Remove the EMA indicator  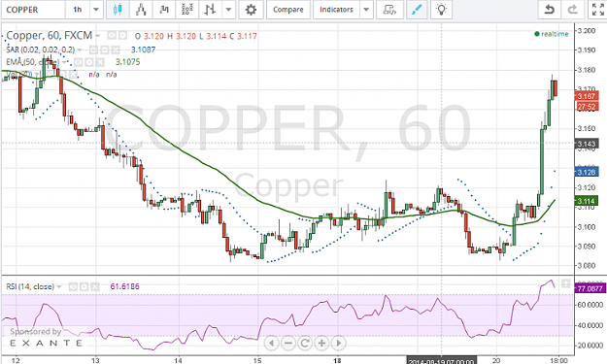pos(100,62)
